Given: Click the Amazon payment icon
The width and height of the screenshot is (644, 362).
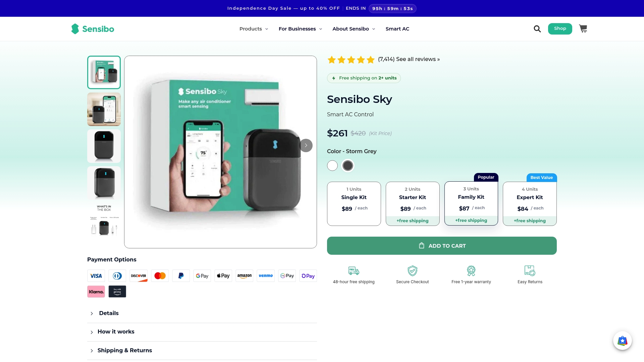Looking at the screenshot, I should coord(245,276).
